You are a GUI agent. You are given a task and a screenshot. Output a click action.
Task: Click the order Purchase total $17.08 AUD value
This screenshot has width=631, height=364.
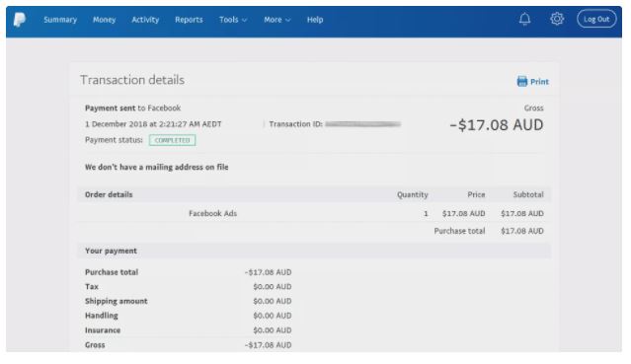tap(522, 231)
